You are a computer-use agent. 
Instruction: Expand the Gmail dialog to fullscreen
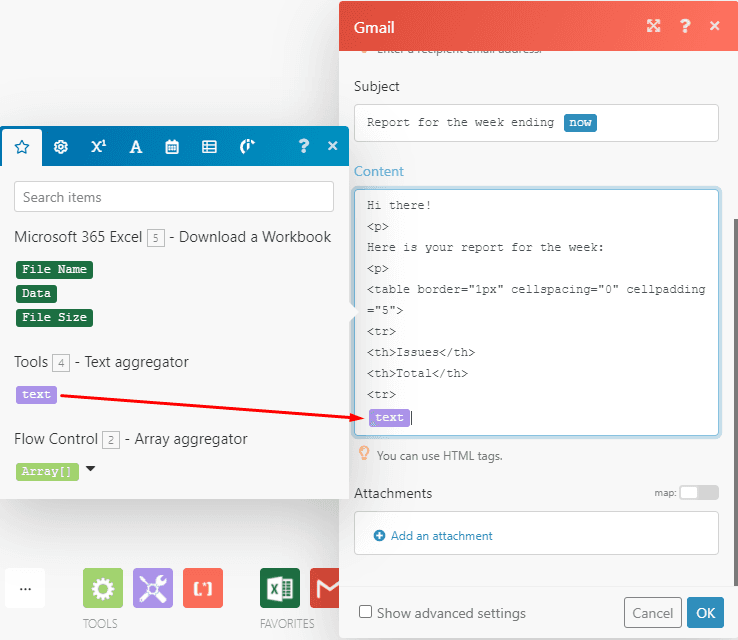point(653,27)
